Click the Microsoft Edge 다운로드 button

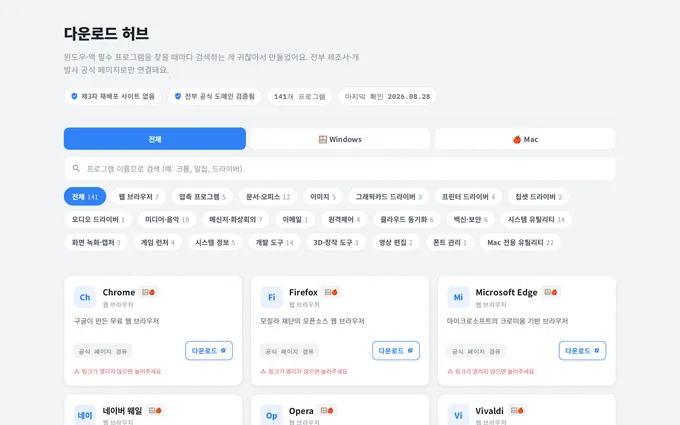[x=582, y=350]
